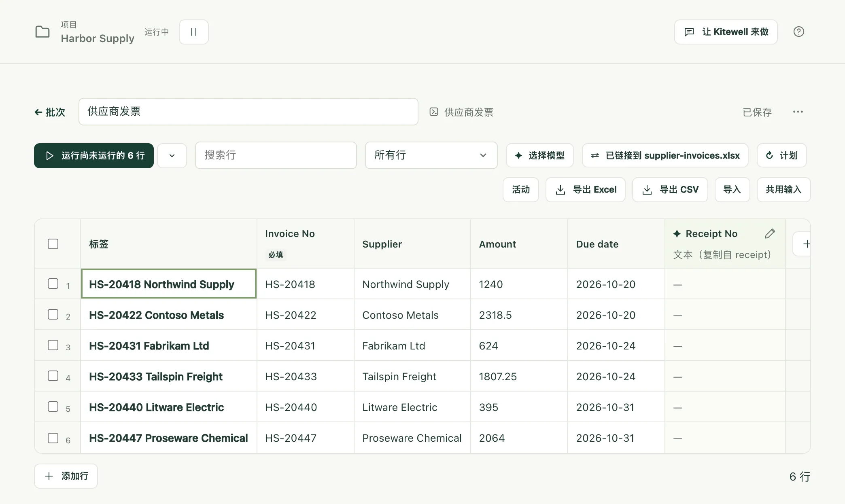Image resolution: width=845 pixels, height=504 pixels.
Task: Click the 2318.5 amount cell
Action: click(x=519, y=315)
